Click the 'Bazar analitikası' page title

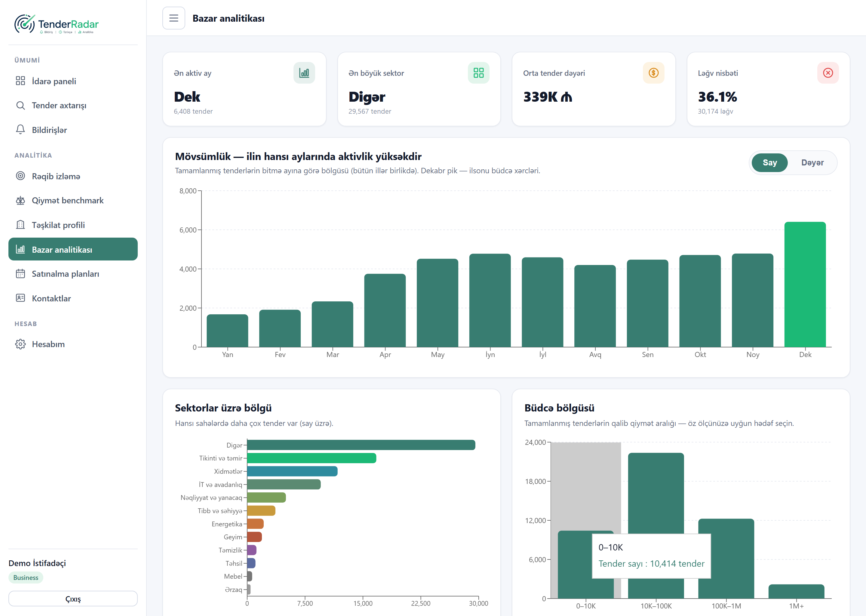[229, 18]
